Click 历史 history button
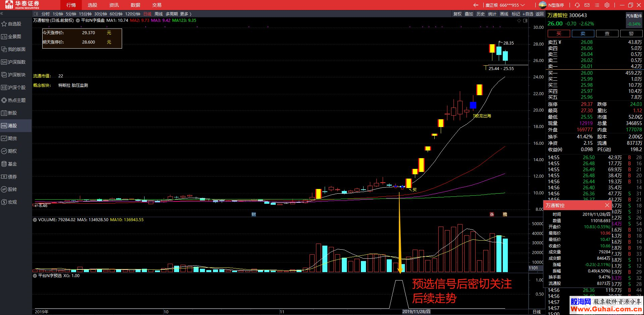The height and width of the screenshot is (315, 644). [481, 14]
